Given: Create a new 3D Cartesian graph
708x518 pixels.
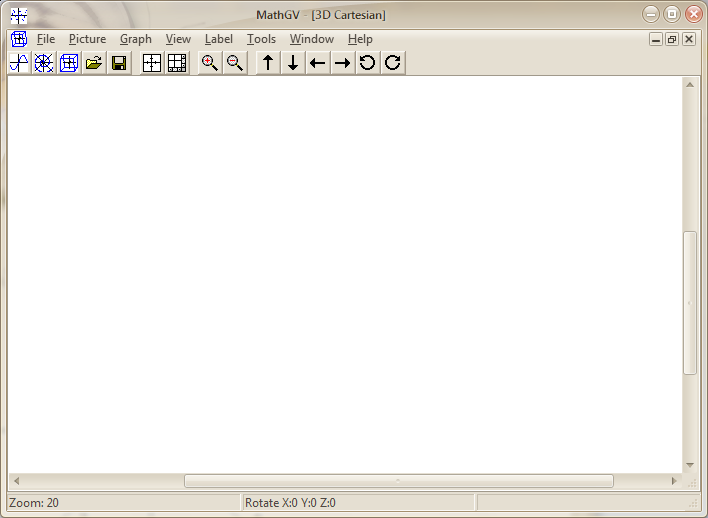Looking at the screenshot, I should tap(69, 63).
